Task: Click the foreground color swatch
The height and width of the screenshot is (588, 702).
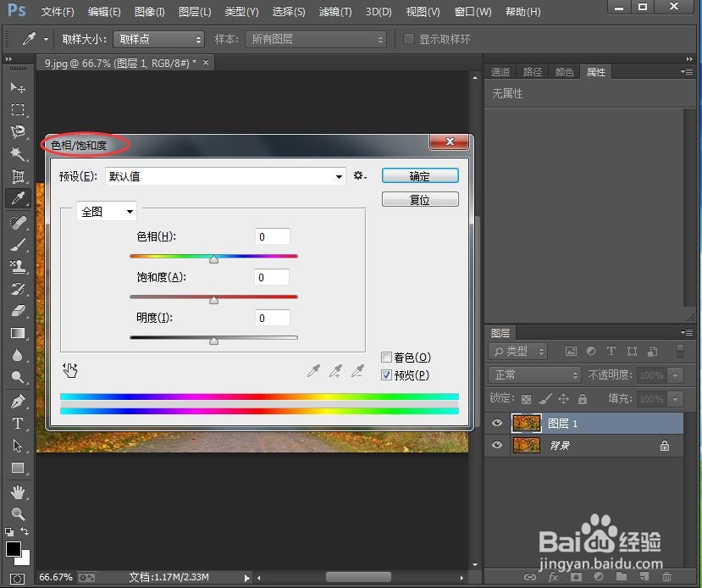Action: [13, 548]
